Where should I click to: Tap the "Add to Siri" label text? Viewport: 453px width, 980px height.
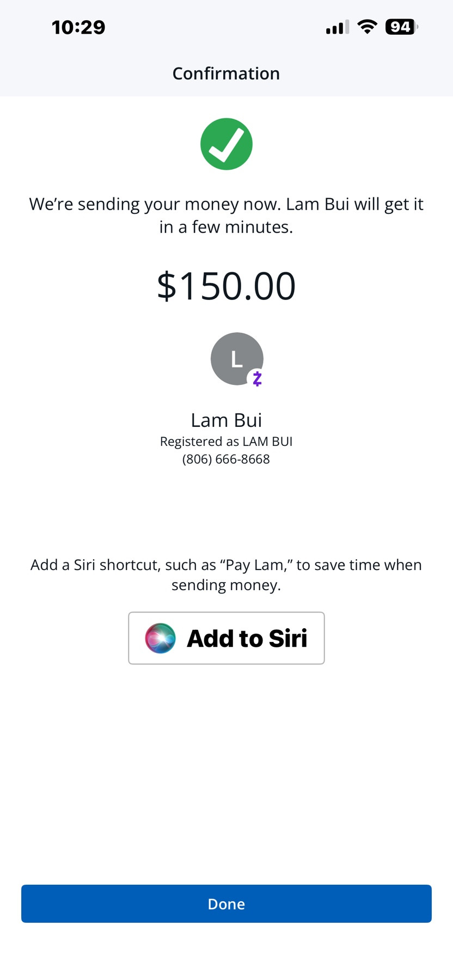point(247,638)
